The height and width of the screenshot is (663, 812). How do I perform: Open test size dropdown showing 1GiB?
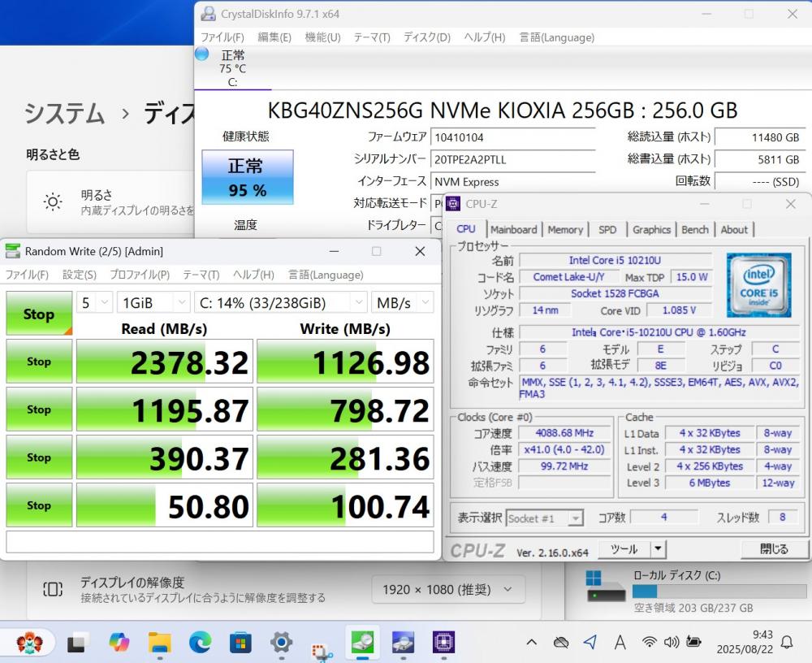153,303
